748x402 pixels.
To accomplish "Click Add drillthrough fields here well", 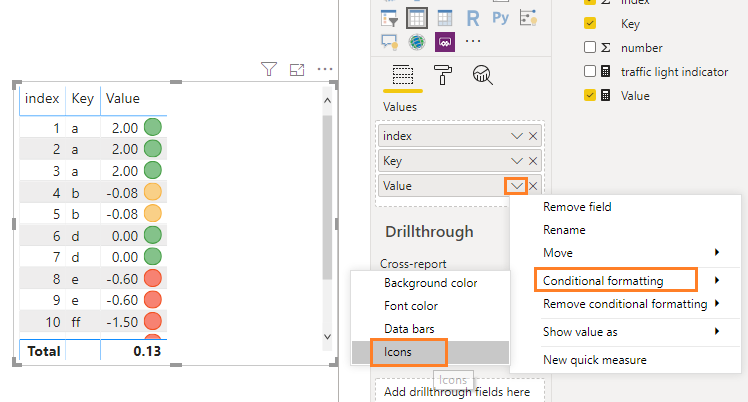I will [459, 392].
